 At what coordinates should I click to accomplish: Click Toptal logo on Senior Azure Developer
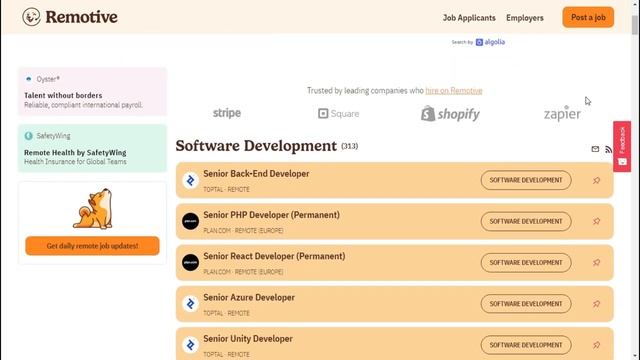pyautogui.click(x=190, y=304)
